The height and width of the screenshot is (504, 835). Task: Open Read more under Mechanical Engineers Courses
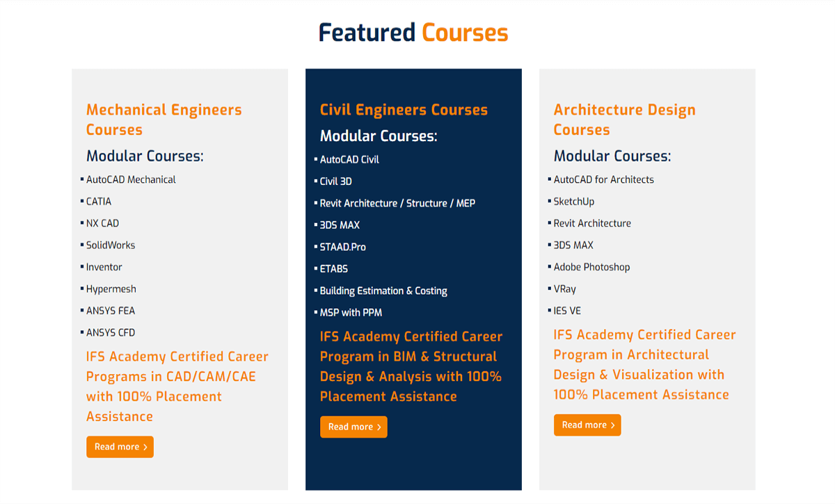[120, 447]
